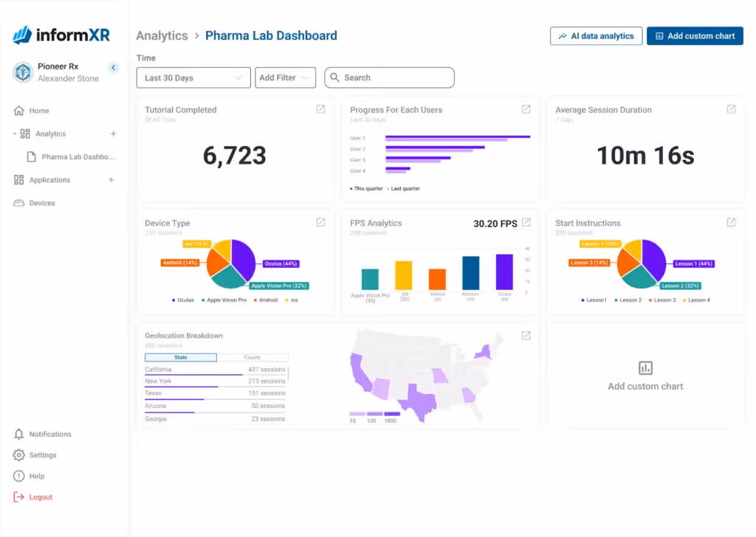Click Add custom chart text in the empty card
Image resolution: width=756 pixels, height=537 pixels.
[645, 387]
